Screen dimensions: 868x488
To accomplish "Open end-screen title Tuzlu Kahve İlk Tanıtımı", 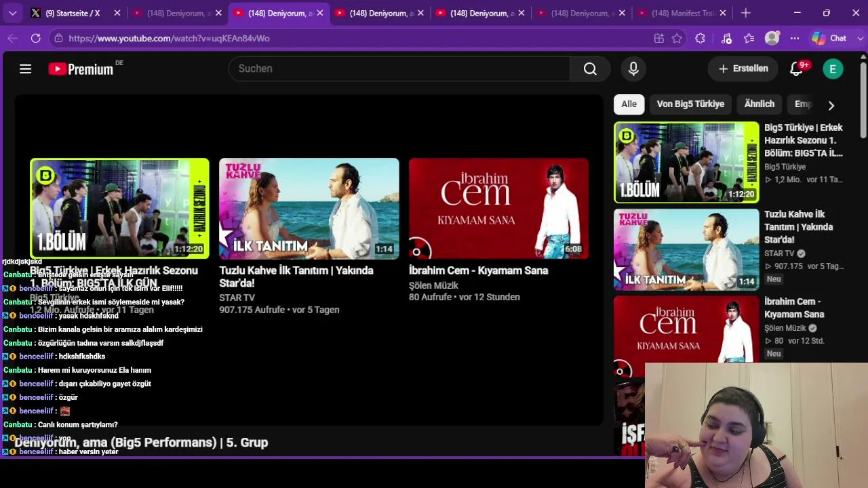I will point(296,277).
